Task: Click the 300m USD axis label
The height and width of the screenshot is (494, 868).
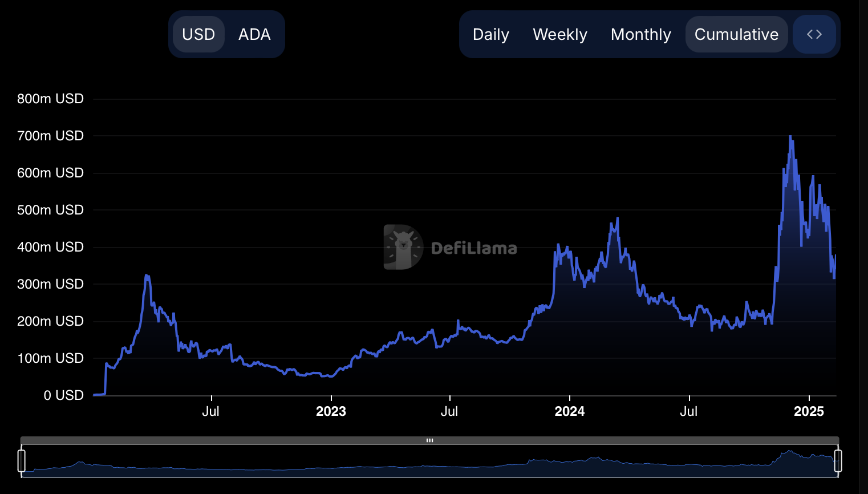Action: tap(50, 284)
